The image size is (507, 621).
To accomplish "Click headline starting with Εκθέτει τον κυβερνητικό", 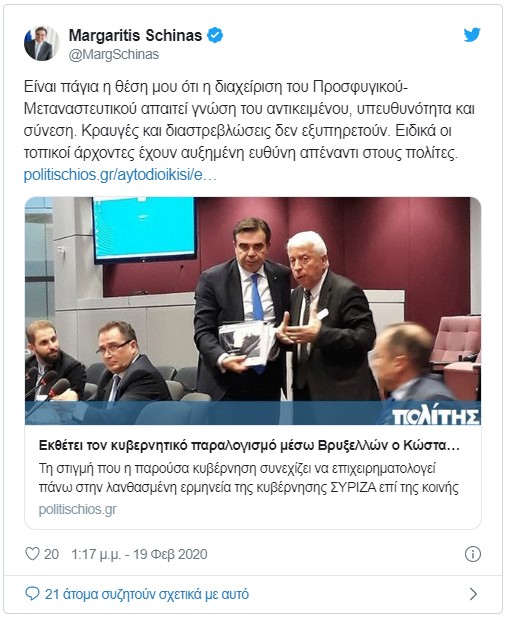I will (x=249, y=446).
